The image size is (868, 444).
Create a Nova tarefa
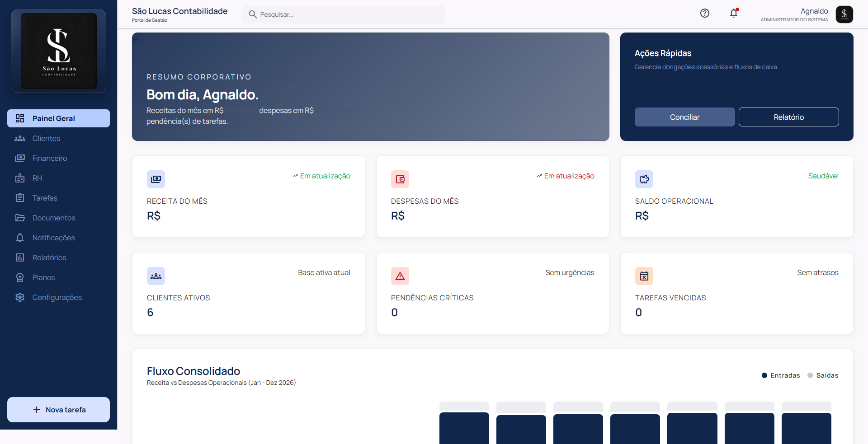tap(58, 410)
